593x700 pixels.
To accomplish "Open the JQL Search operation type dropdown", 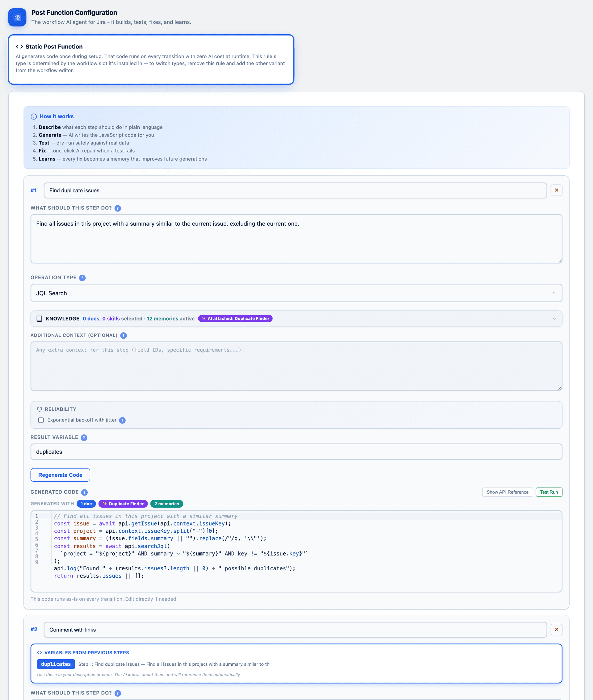I will [296, 293].
